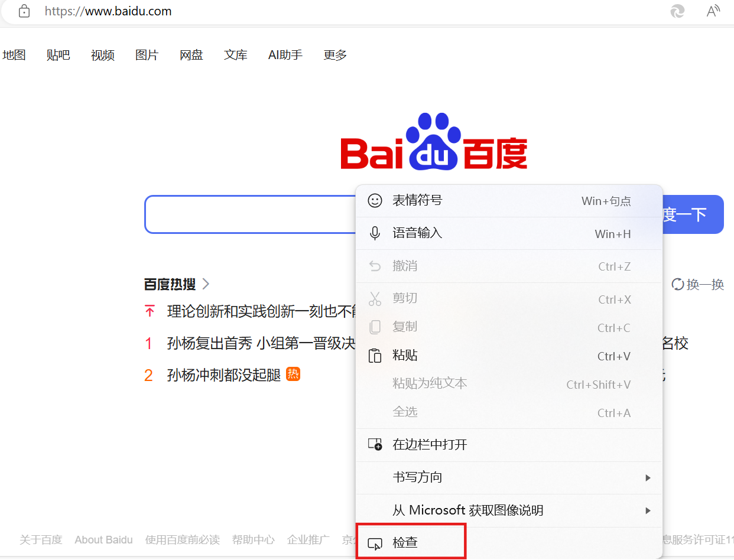Click the Baidu logo
The height and width of the screenshot is (560, 734).
(434, 141)
